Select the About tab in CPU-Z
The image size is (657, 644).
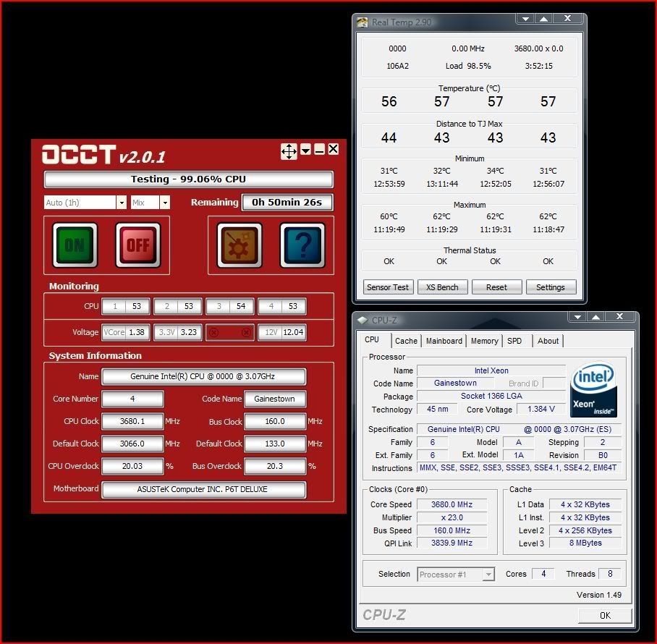coord(548,341)
